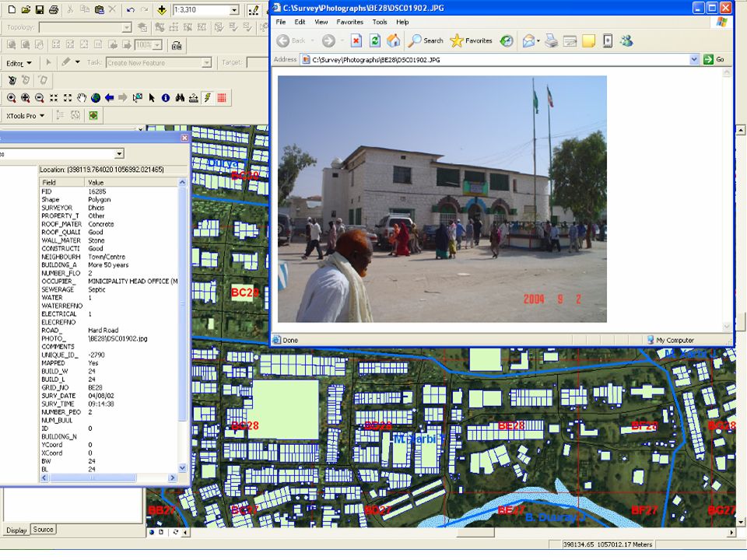The image size is (747, 560).
Task: Click the displayed survey photograph
Action: tap(442, 199)
